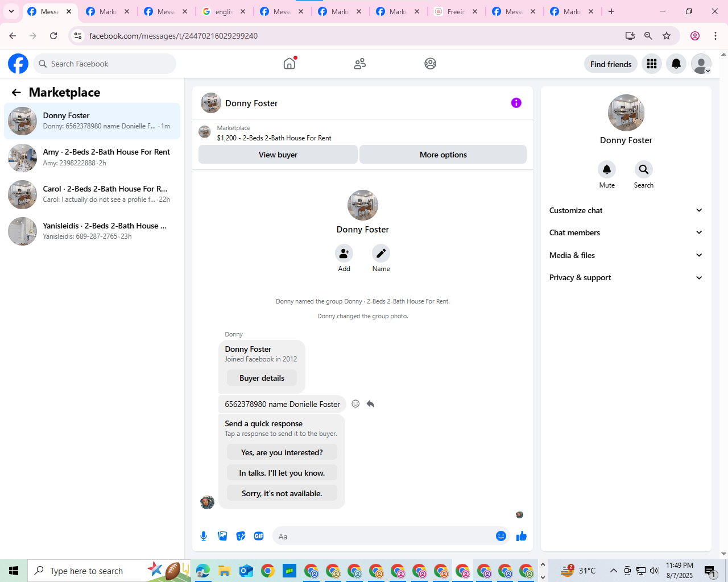Add people to the Donny Foster chat
Viewport: 728px width, 582px height.
(x=344, y=253)
